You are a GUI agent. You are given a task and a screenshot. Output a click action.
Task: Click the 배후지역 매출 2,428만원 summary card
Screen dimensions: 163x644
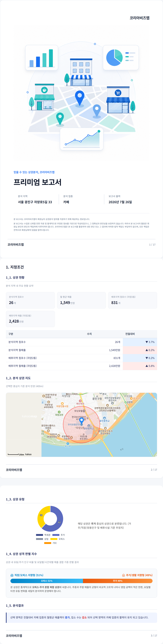[x=30, y=319]
